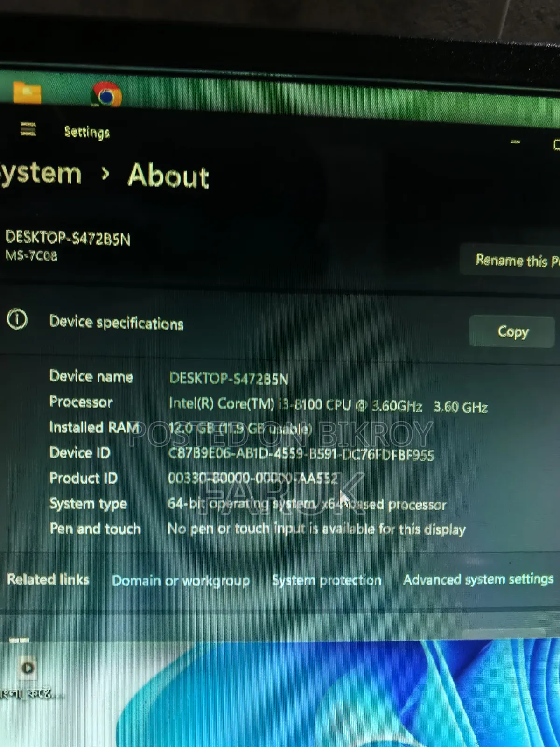
Task: Open Advanced system settings link
Action: point(478,579)
